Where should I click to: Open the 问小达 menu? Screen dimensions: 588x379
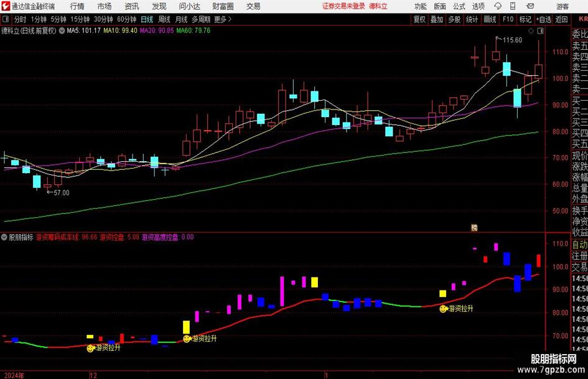[x=189, y=6]
